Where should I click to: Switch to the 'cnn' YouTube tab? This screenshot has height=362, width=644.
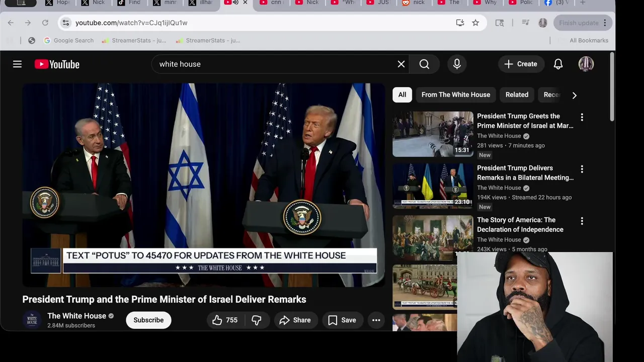[272, 3]
